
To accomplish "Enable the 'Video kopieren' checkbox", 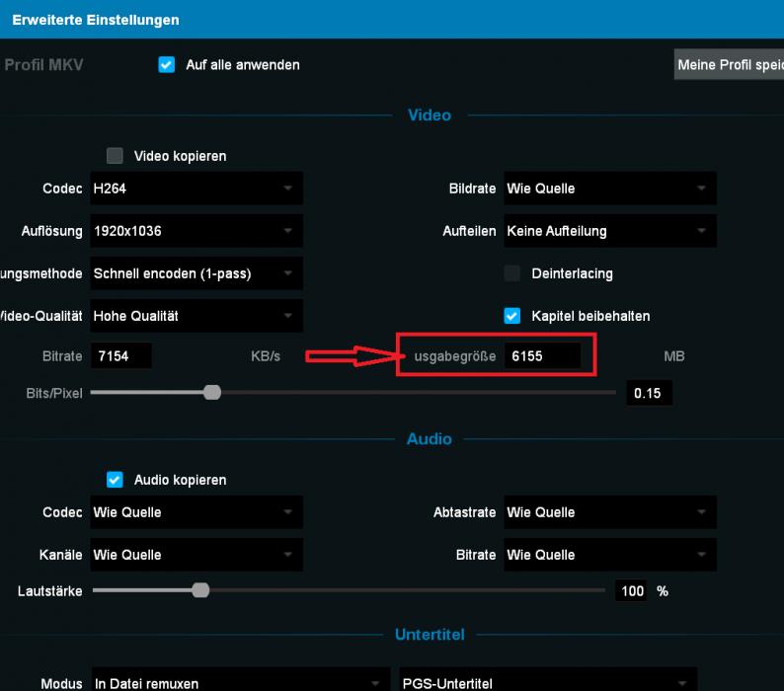I will point(116,156).
